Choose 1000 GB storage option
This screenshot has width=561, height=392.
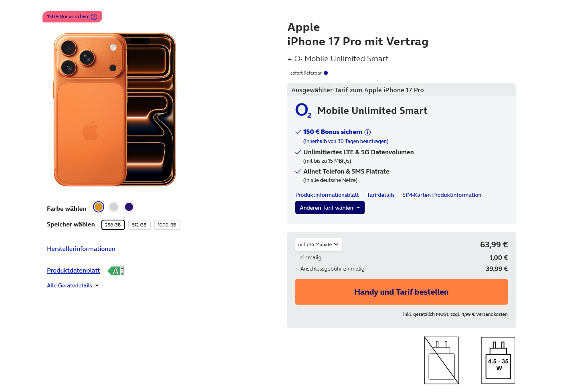pyautogui.click(x=167, y=225)
